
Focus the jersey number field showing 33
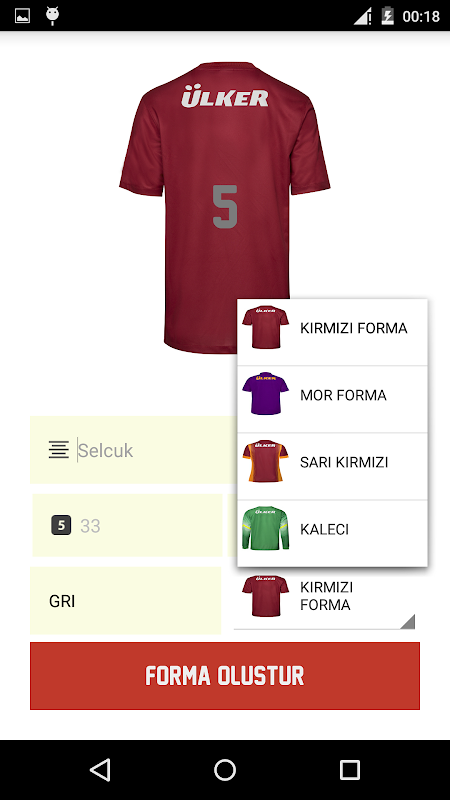tap(127, 525)
